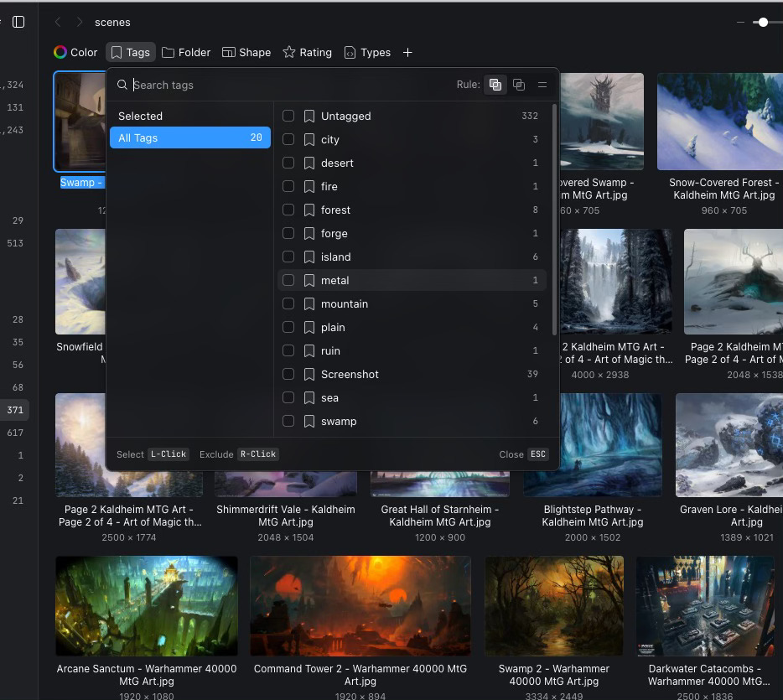Click the Great Hall of Starnheim file name
783x700 pixels.
440,516
